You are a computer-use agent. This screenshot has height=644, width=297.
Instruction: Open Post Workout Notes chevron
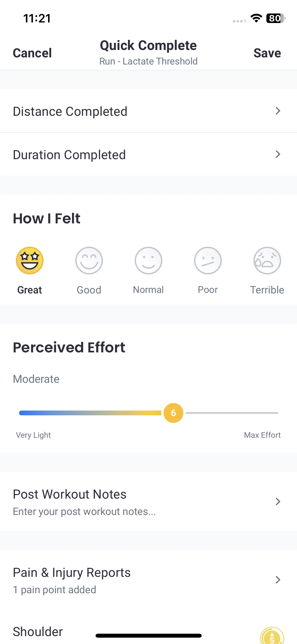(278, 502)
